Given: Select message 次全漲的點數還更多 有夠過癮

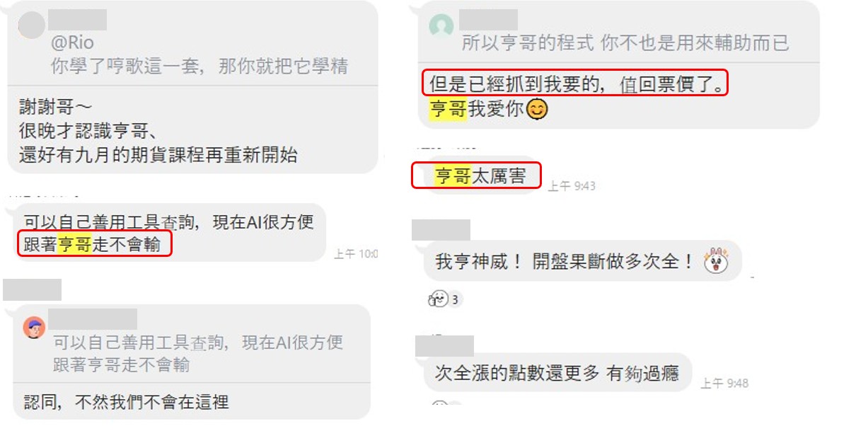Looking at the screenshot, I should pos(557,372).
